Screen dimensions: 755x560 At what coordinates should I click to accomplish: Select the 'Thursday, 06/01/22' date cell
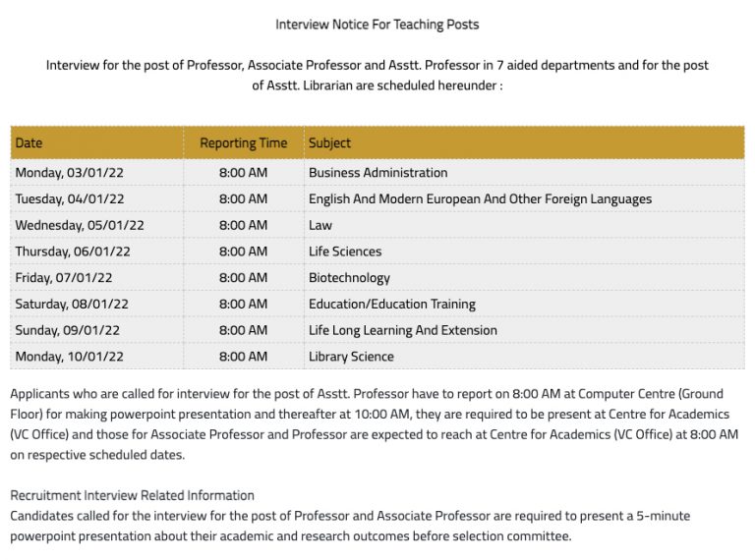click(x=73, y=252)
